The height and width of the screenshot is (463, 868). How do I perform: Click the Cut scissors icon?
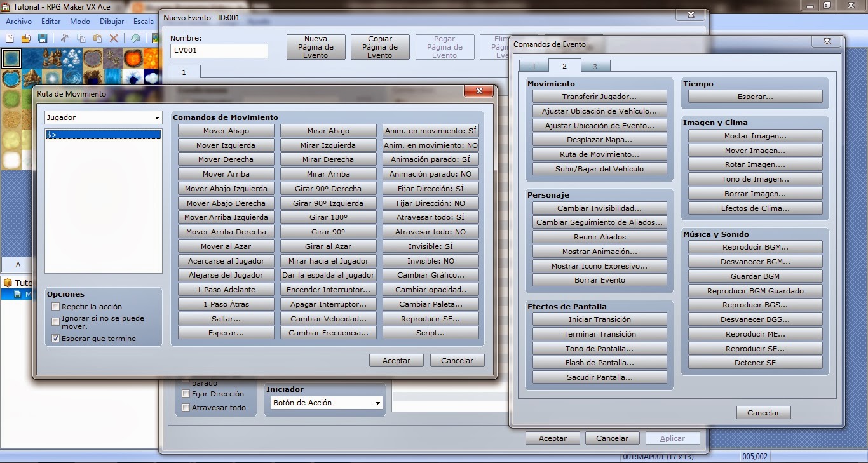pyautogui.click(x=64, y=38)
